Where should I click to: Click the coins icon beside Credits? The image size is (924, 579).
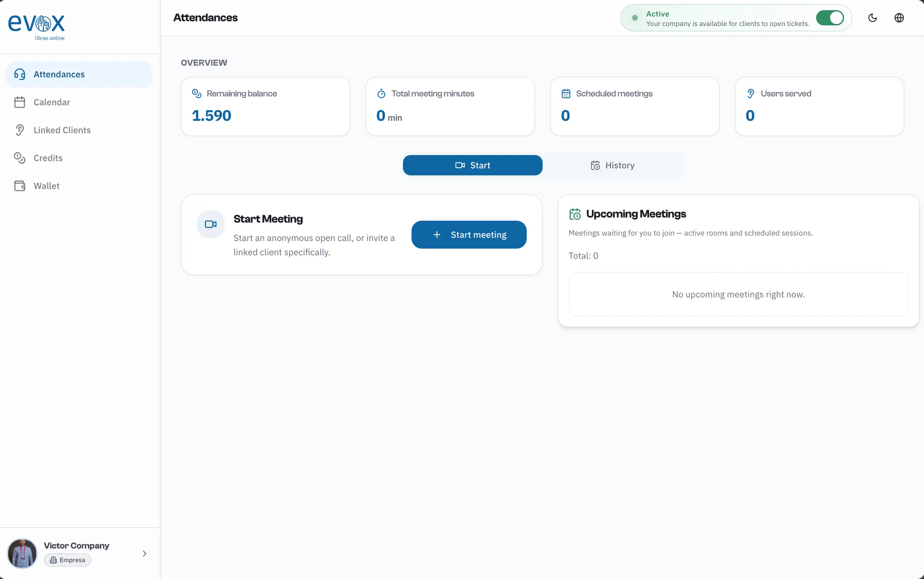pos(20,158)
